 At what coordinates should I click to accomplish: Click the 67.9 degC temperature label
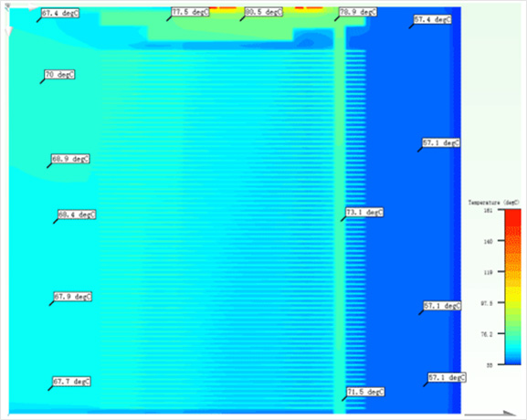pos(73,297)
